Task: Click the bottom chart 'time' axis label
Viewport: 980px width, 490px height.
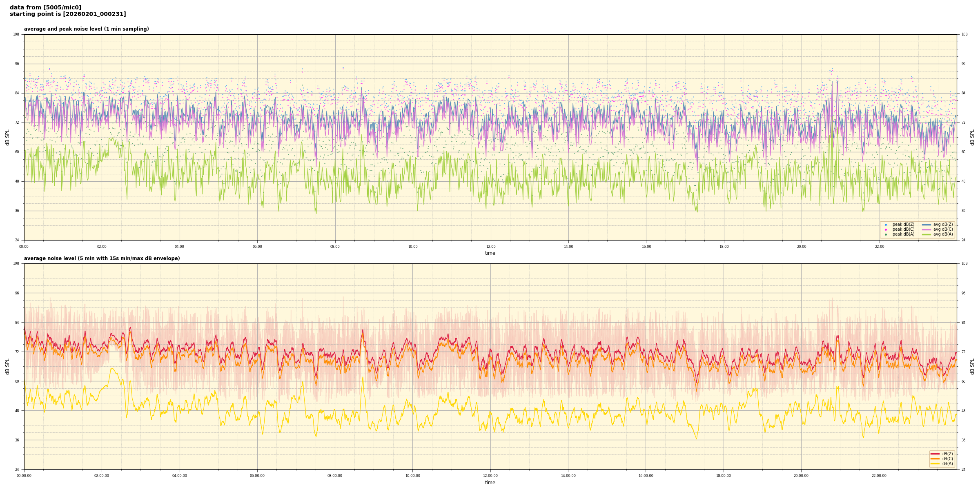Action: 490,483
